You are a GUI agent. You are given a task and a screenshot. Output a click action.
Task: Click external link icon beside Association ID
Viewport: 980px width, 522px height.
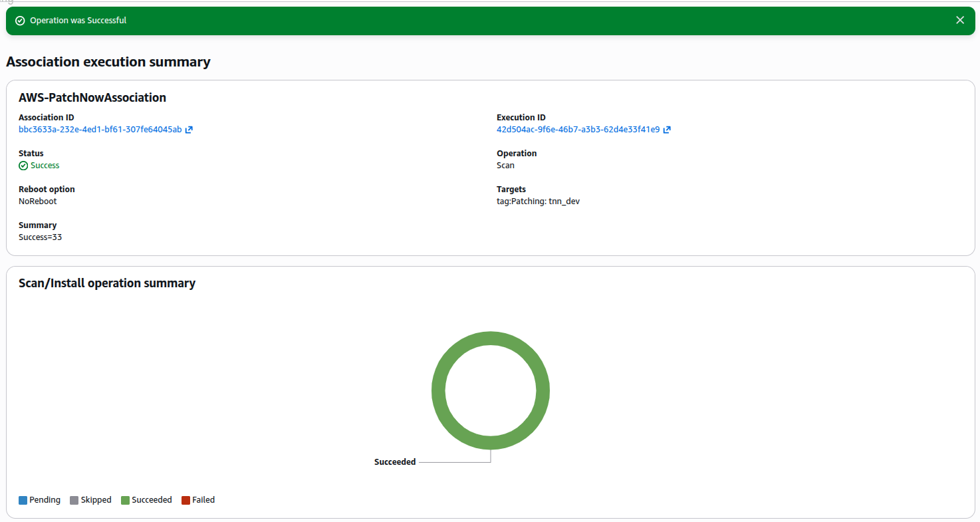[189, 130]
